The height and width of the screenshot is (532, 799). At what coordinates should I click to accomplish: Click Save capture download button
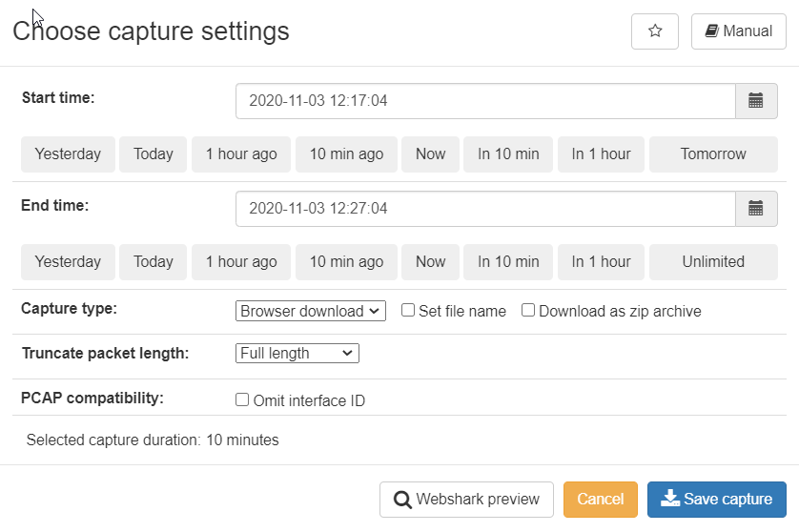click(x=716, y=500)
